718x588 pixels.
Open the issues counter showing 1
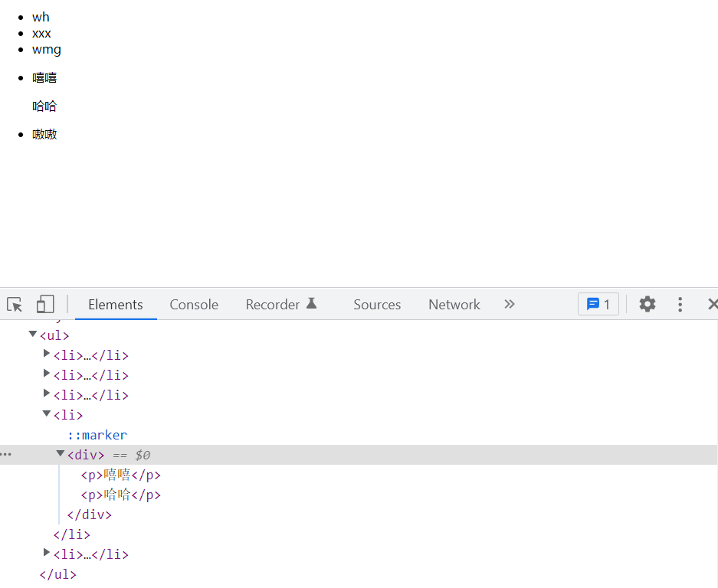click(x=598, y=304)
